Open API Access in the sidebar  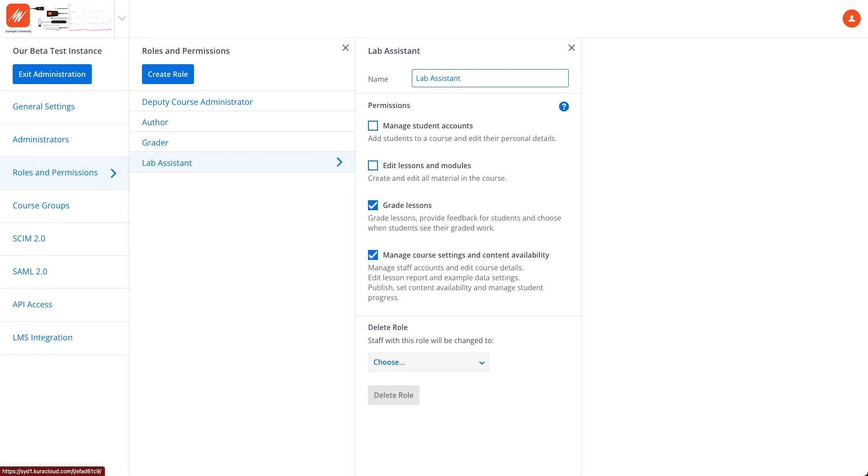[65, 305]
